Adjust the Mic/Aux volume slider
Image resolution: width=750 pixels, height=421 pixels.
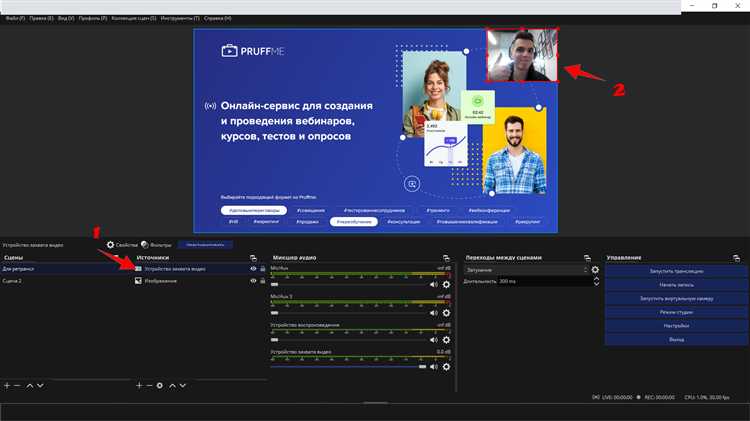coord(348,285)
